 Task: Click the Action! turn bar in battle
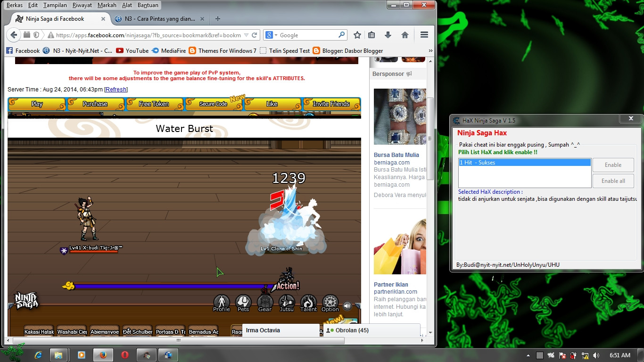pos(182,286)
